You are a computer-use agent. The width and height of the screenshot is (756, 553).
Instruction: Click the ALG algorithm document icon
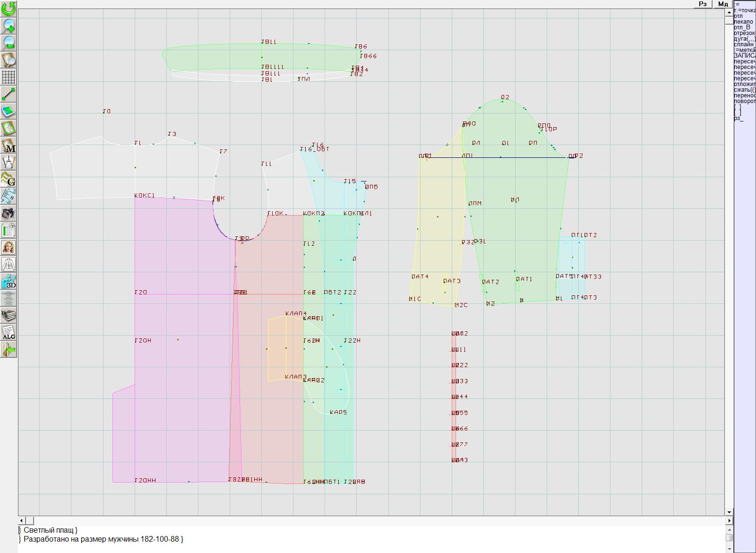pyautogui.click(x=9, y=332)
